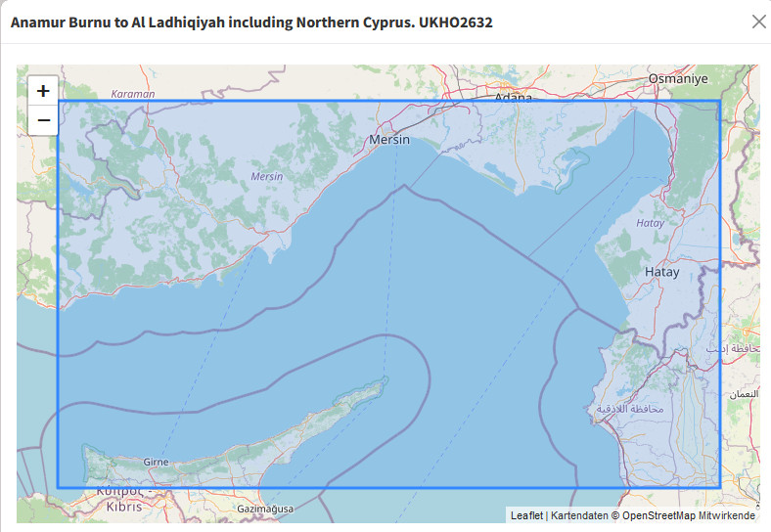The image size is (771, 532).
Task: Click the italic Hatay province label
Action: [x=650, y=223]
